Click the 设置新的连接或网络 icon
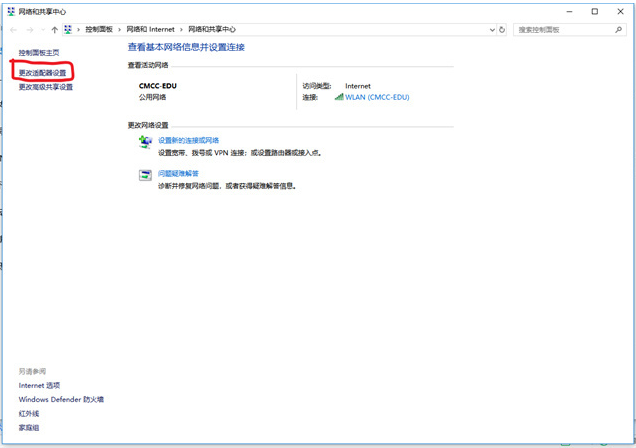The height and width of the screenshot is (448, 636). click(x=146, y=142)
